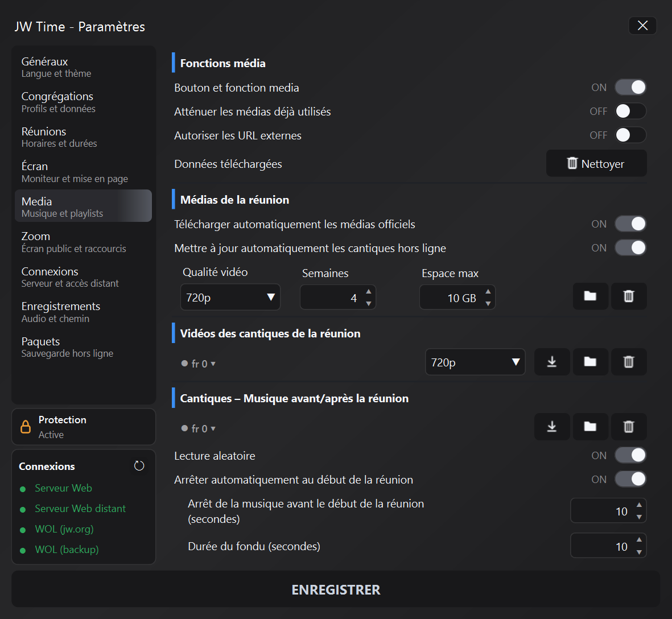Click the WOL (backup) connection entry

pyautogui.click(x=67, y=550)
